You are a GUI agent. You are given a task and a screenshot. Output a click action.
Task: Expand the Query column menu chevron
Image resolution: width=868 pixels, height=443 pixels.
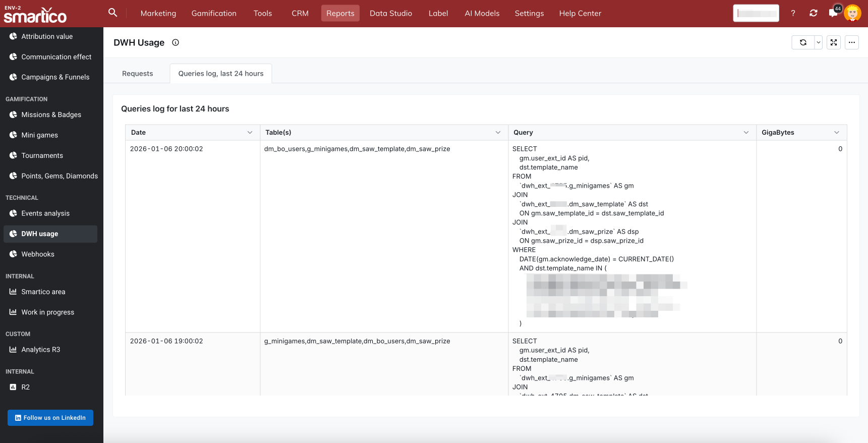[x=746, y=132]
